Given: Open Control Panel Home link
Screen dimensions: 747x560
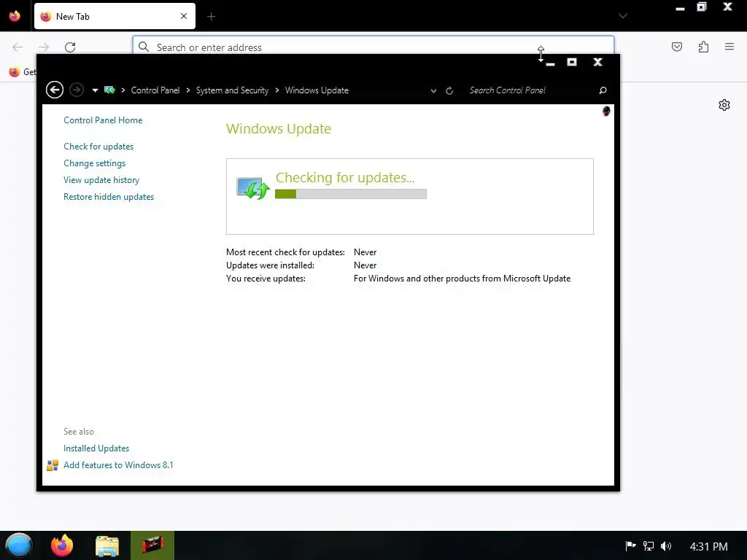Looking at the screenshot, I should tap(103, 120).
